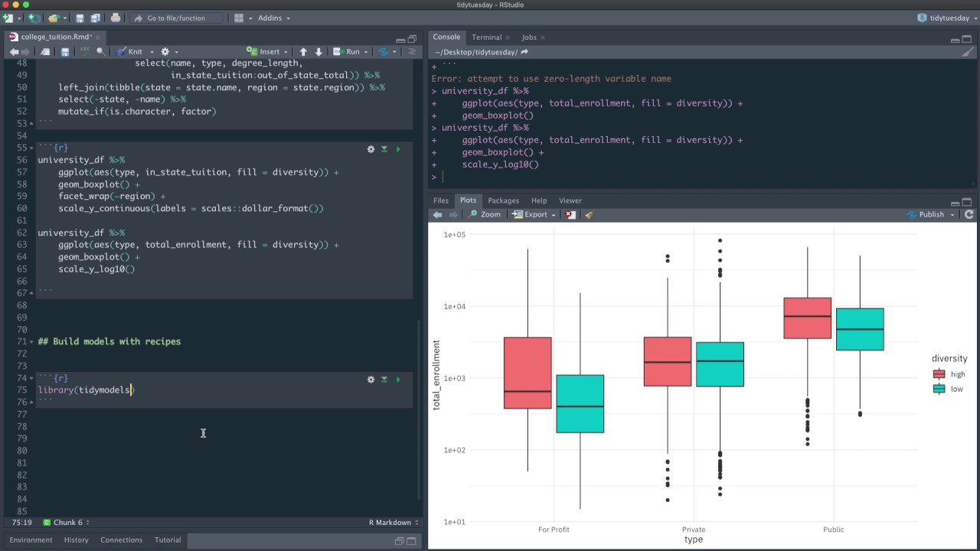The height and width of the screenshot is (551, 980).
Task: Open the Files tab
Action: 441,201
